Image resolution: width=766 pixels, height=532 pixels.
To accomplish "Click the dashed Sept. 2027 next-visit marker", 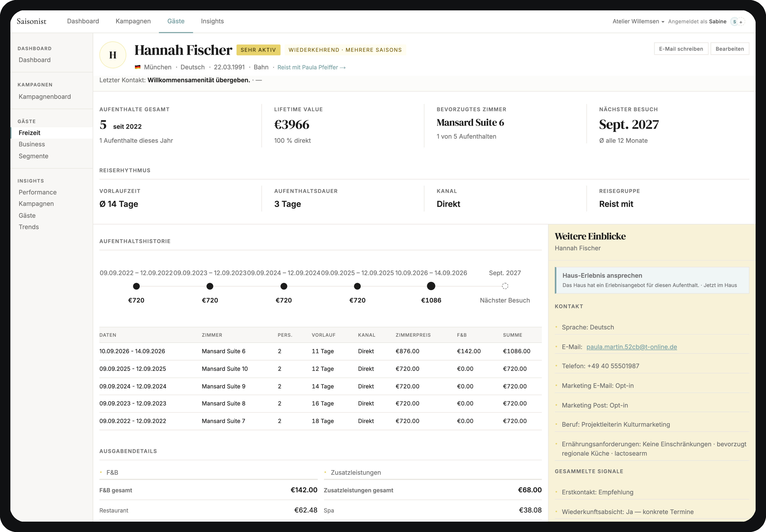I will point(505,286).
